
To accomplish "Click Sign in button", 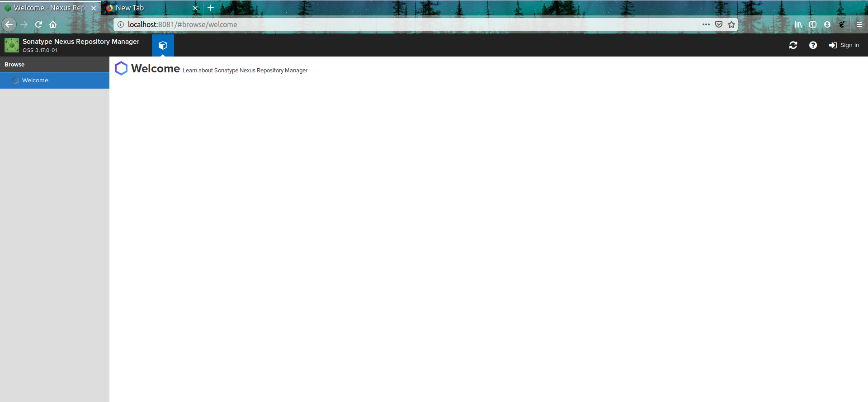I will [844, 45].
